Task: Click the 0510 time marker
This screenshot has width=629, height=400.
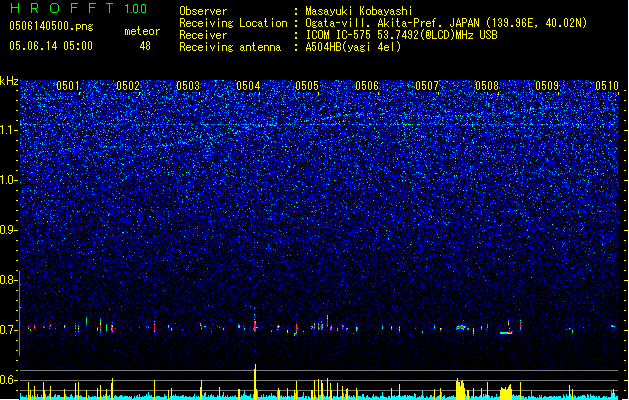Action: click(607, 86)
